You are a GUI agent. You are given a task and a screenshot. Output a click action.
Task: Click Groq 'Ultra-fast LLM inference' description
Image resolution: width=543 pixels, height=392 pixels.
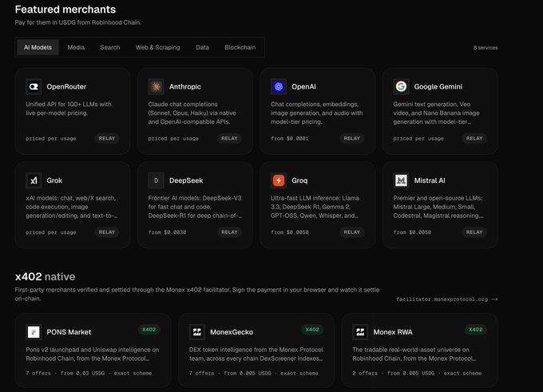[x=315, y=207]
